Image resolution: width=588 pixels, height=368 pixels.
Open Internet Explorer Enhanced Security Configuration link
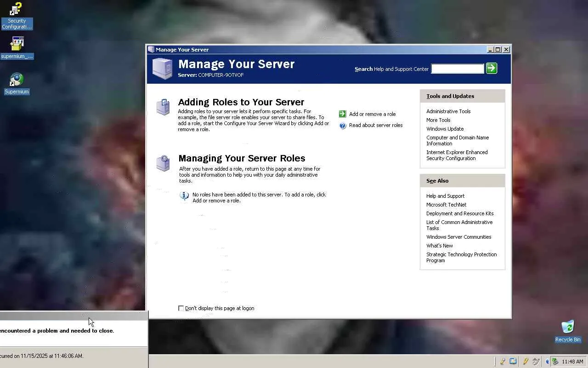coord(457,155)
